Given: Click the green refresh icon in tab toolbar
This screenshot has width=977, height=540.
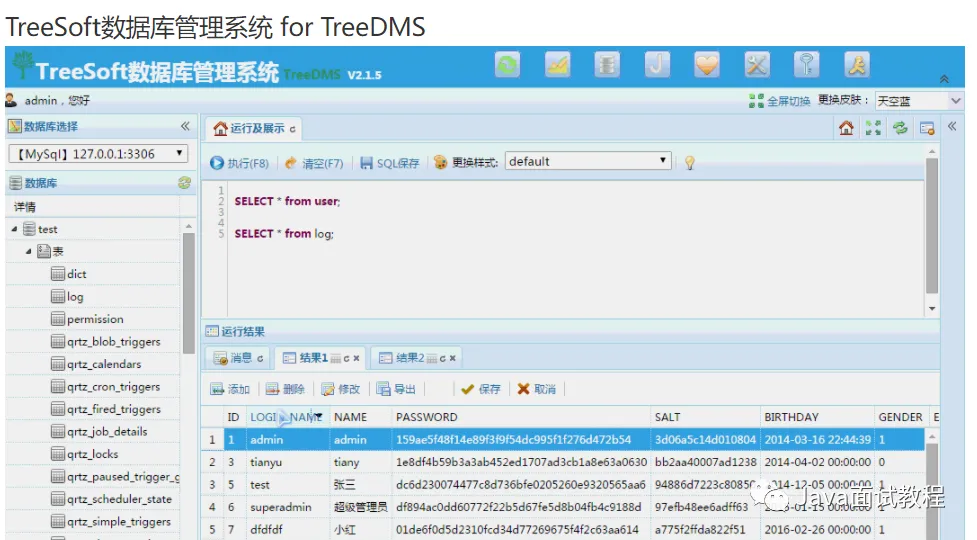Looking at the screenshot, I should tap(900, 128).
